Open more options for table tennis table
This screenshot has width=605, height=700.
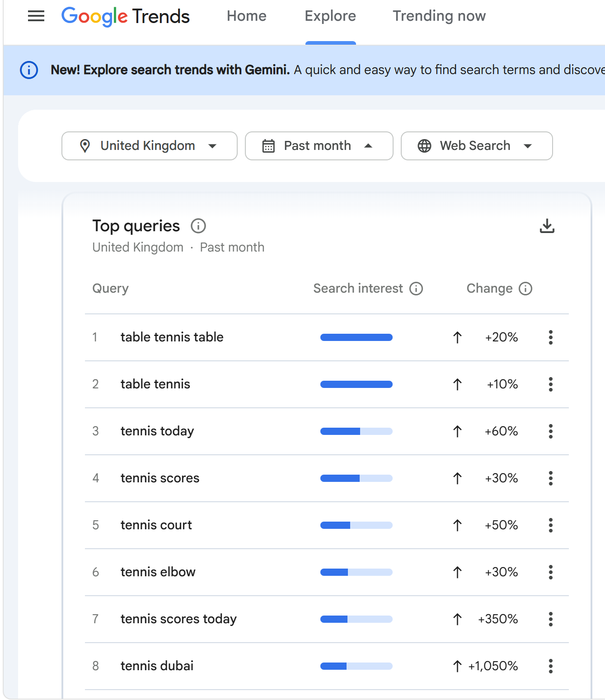550,337
